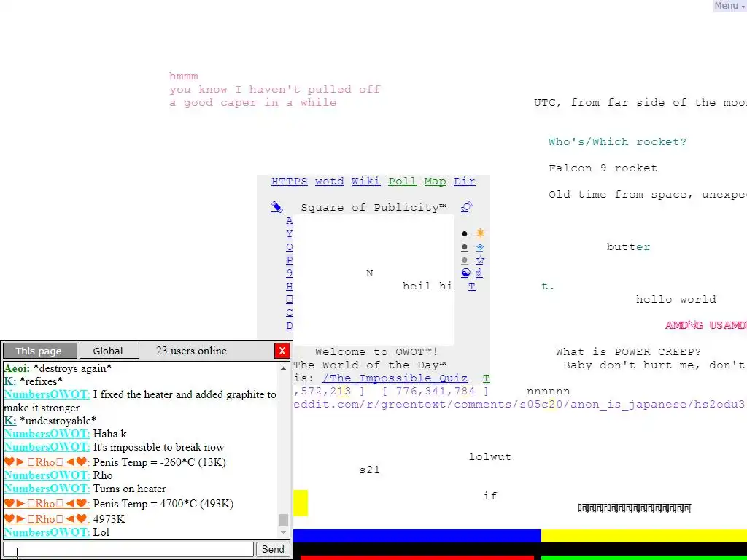The height and width of the screenshot is (560, 747).
Task: Click K username beside *undestroyable*
Action: pos(10,421)
